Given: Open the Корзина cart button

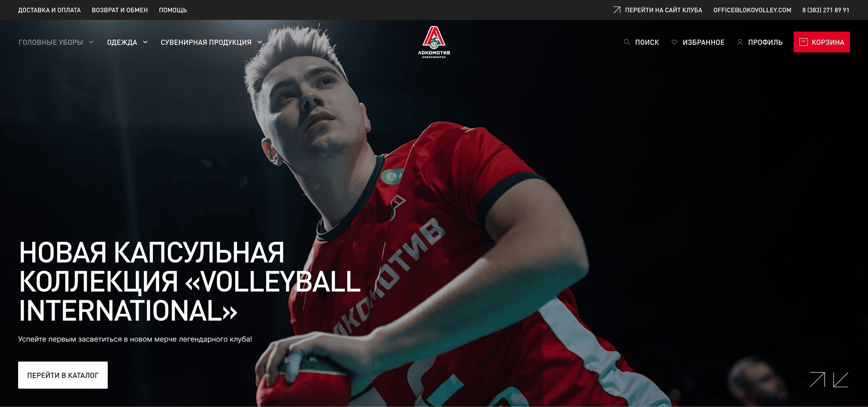Looking at the screenshot, I should coord(821,42).
